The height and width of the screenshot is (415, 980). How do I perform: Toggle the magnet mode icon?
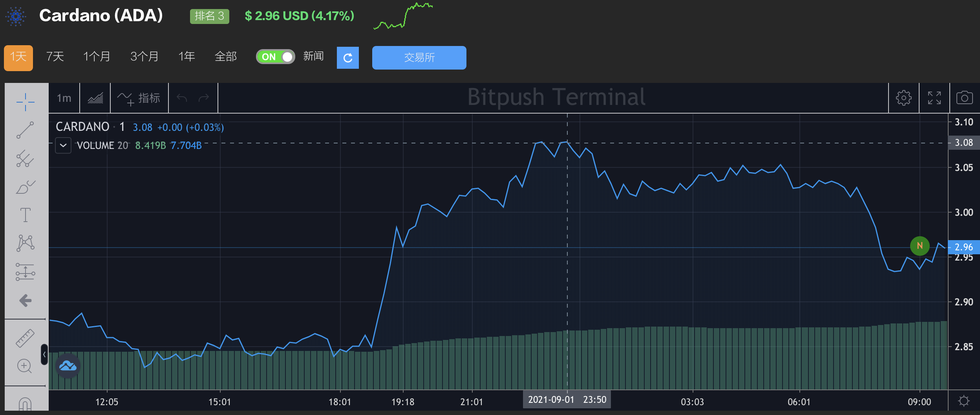click(x=25, y=404)
